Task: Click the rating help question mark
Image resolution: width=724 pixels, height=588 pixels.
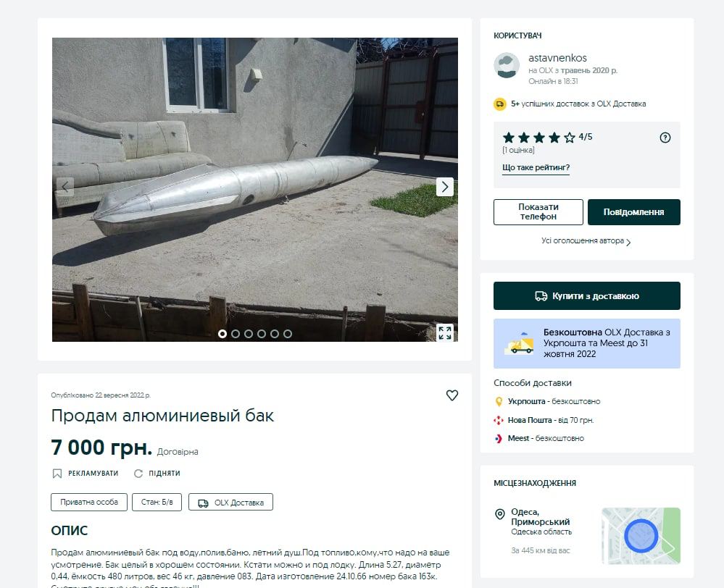Action: 665,138
